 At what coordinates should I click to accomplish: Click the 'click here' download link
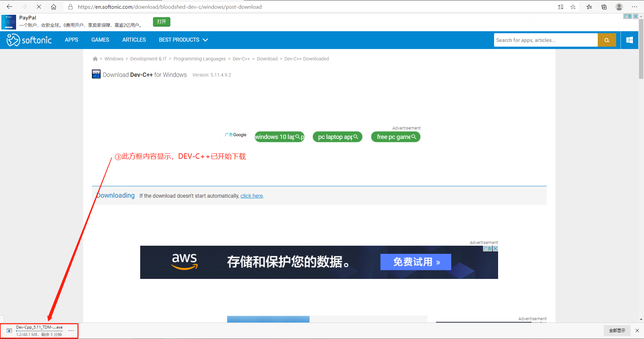click(x=251, y=196)
